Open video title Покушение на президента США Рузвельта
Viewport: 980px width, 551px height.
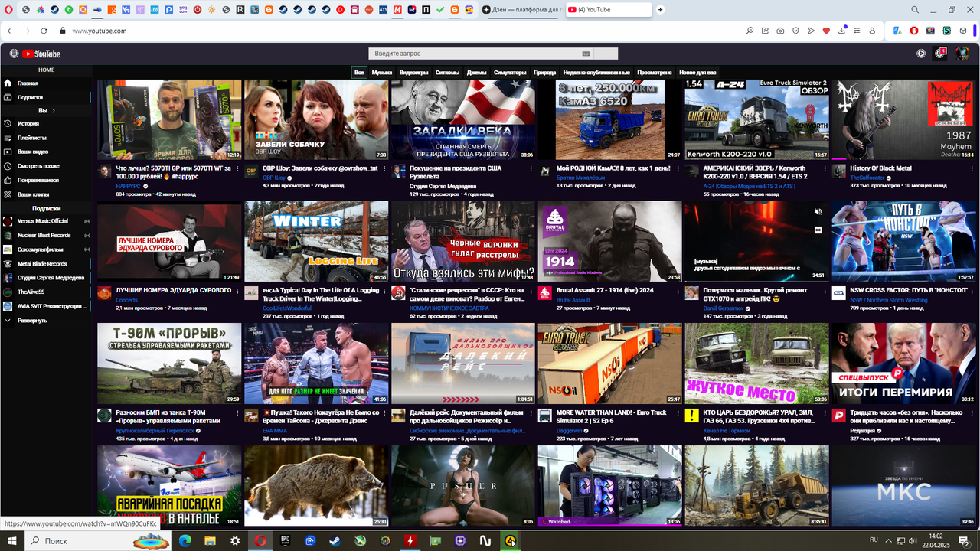click(x=456, y=172)
